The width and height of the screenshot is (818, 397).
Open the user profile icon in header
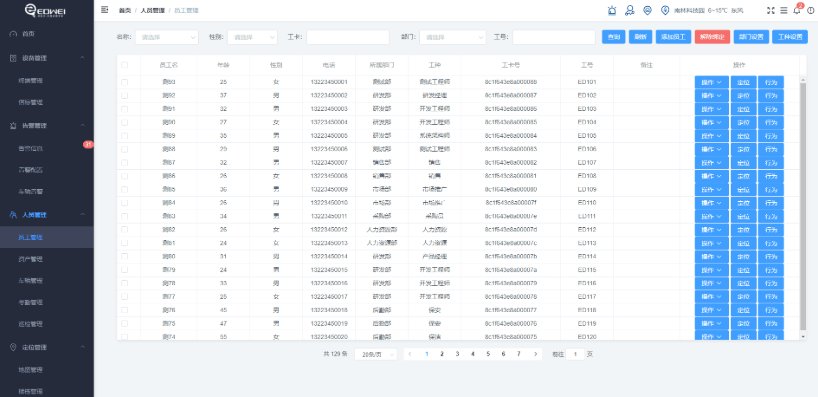tap(630, 10)
